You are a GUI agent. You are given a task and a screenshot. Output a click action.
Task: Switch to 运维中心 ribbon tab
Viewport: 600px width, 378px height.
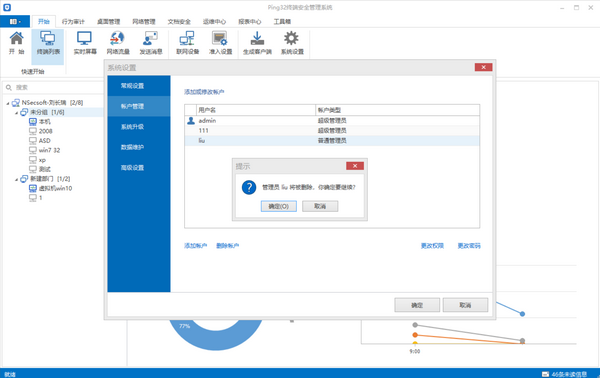click(x=214, y=21)
